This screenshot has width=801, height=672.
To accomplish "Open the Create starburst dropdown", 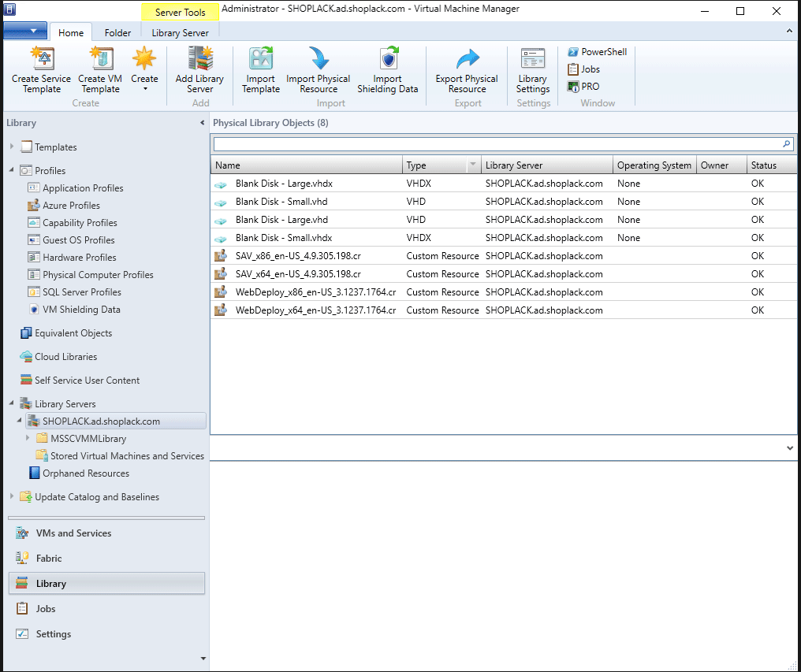I will click(144, 69).
